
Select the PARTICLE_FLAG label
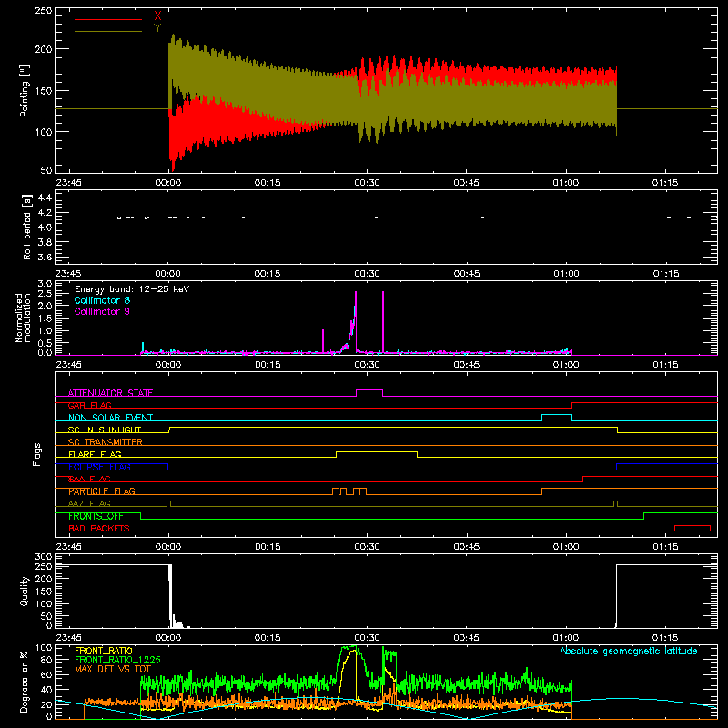pyautogui.click(x=102, y=491)
